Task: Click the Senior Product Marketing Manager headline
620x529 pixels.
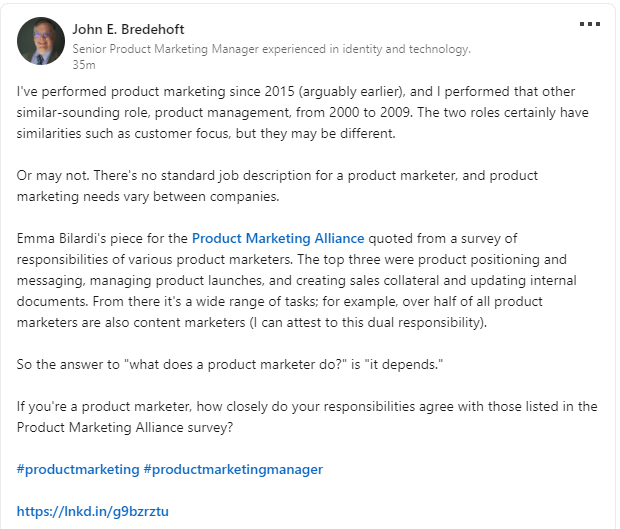Action: coord(271,48)
